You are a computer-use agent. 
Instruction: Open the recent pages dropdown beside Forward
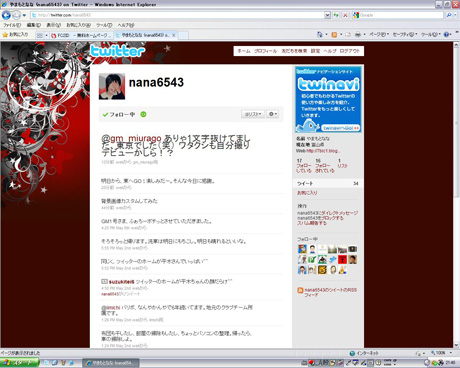pyautogui.click(x=24, y=15)
